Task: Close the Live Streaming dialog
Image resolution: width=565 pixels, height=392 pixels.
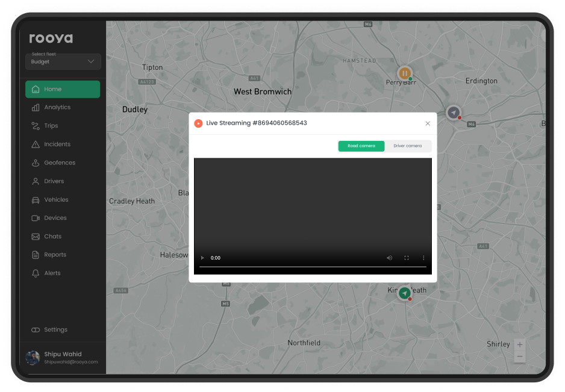Action: [428, 123]
